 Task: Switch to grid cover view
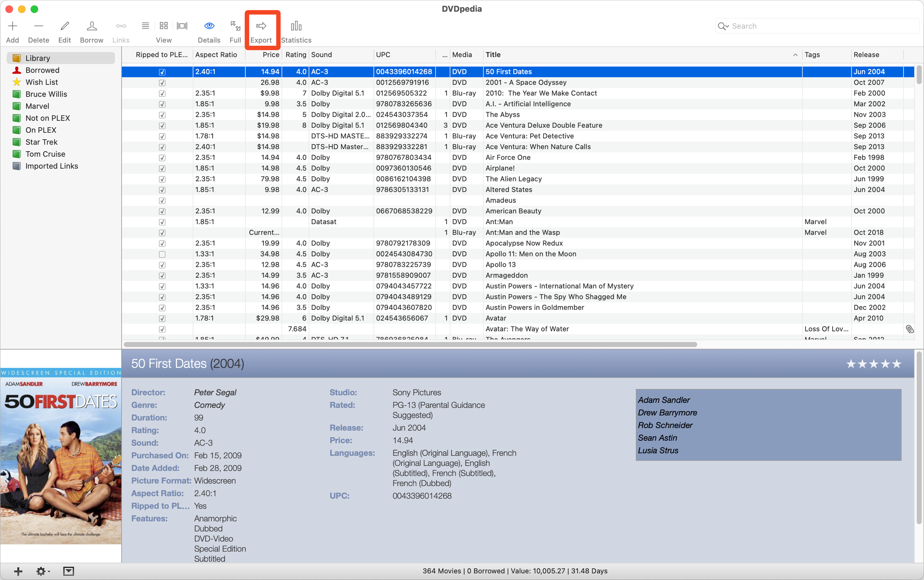(164, 26)
